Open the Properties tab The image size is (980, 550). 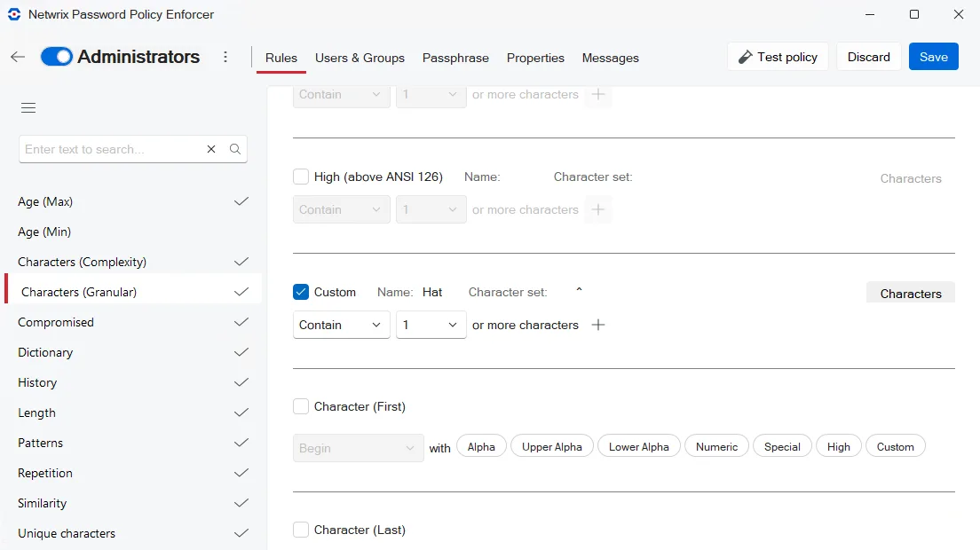535,58
